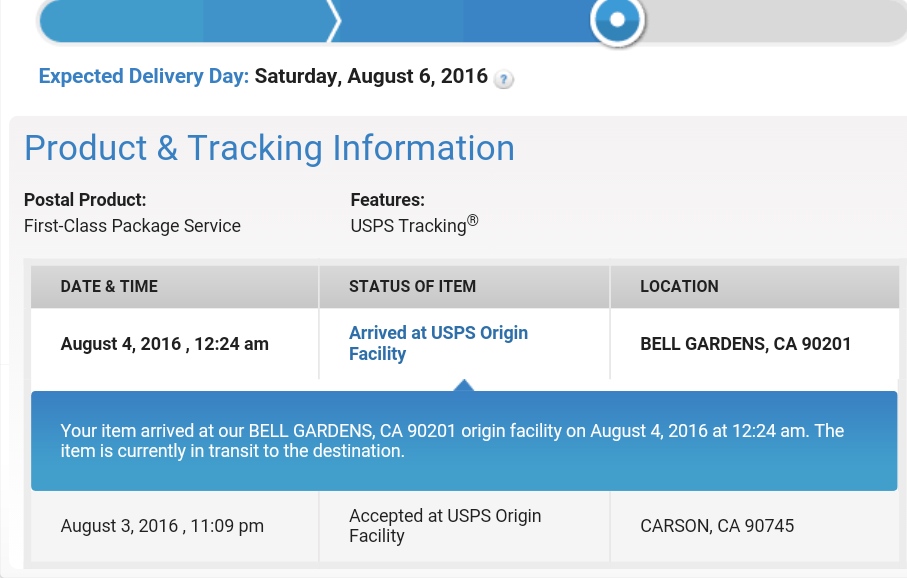Click the Expected Delivery Day label
This screenshot has width=907, height=578.
(143, 76)
